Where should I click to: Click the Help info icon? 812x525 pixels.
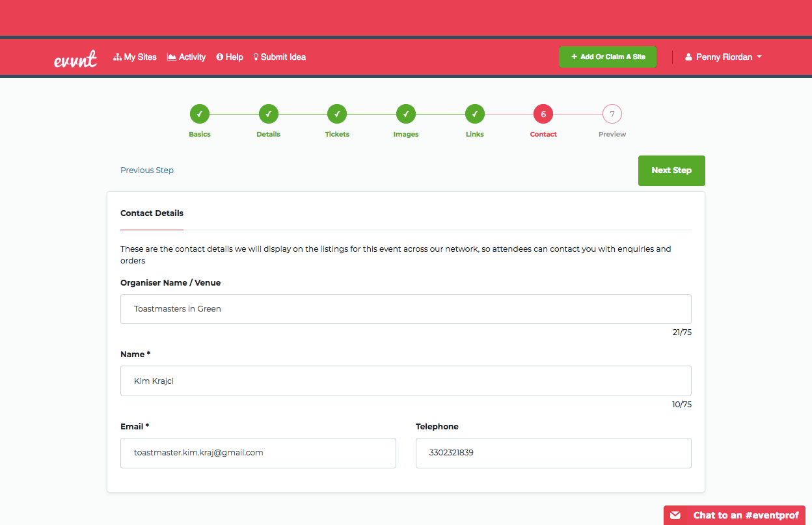(220, 57)
